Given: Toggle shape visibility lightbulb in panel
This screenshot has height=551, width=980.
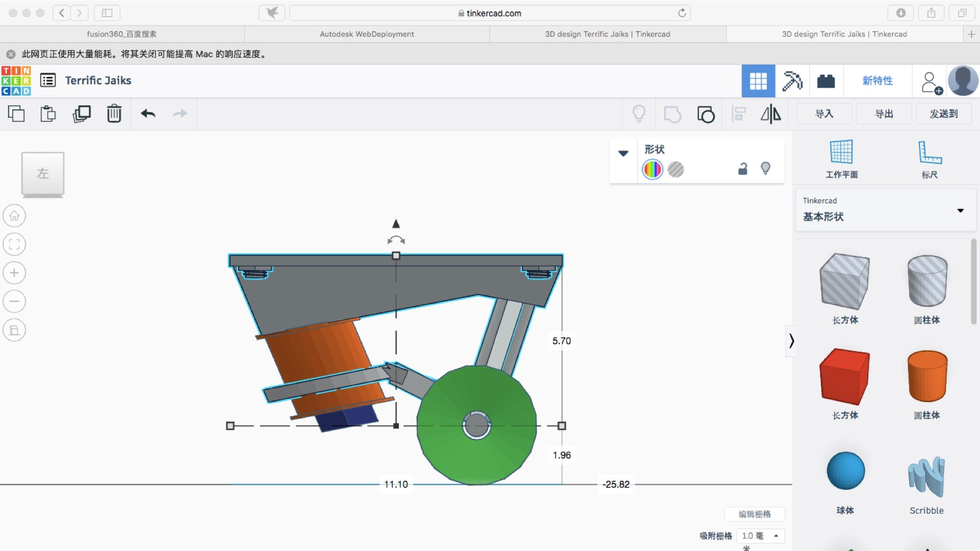Looking at the screenshot, I should 766,168.
